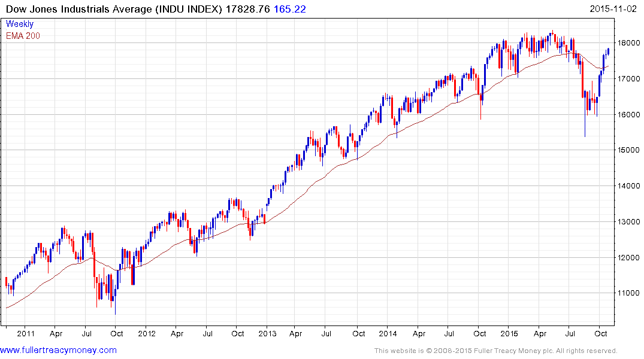Viewport: 644px width, 359px height.
Task: Click the 2012 year label on time axis
Action: (147, 333)
